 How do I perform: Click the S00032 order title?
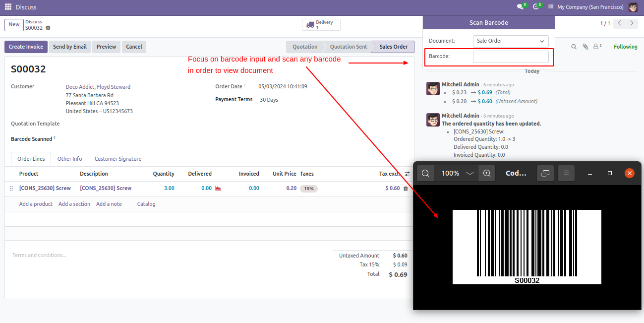point(28,69)
